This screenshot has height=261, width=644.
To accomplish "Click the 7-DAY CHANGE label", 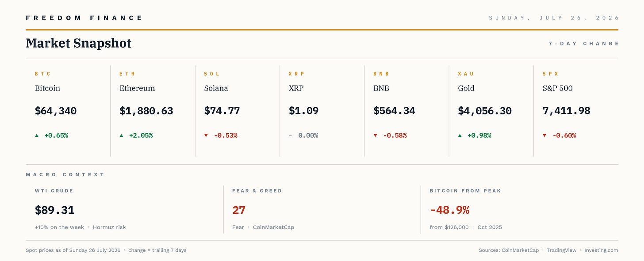I will [584, 43].
